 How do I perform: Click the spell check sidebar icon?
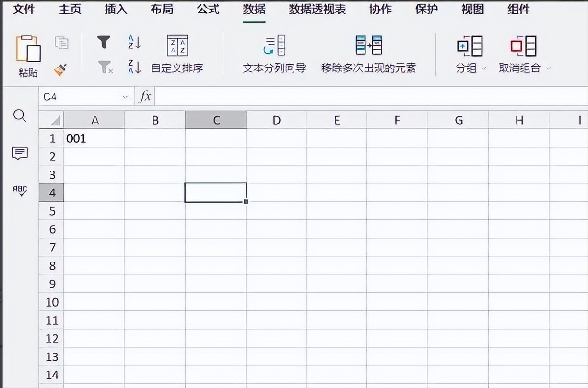pyautogui.click(x=20, y=191)
